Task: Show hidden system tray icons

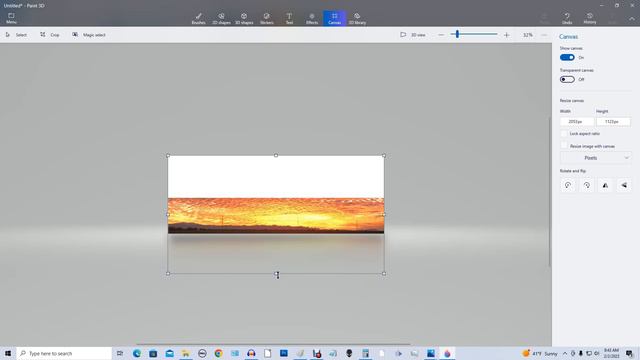Action: 565,353
